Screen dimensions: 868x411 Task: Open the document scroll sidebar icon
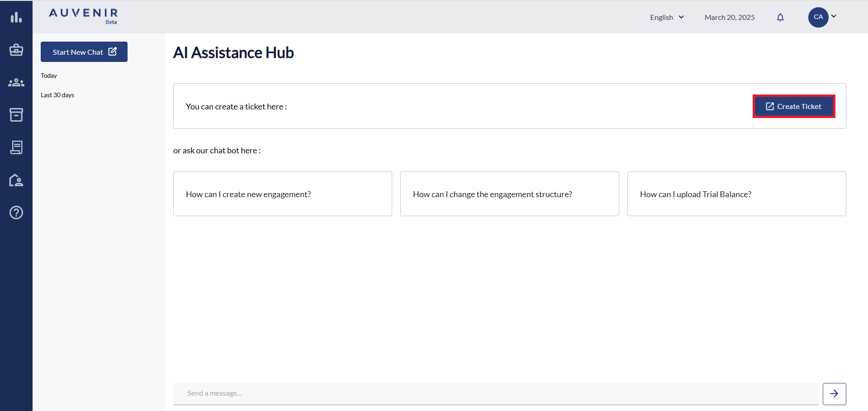tap(16, 147)
